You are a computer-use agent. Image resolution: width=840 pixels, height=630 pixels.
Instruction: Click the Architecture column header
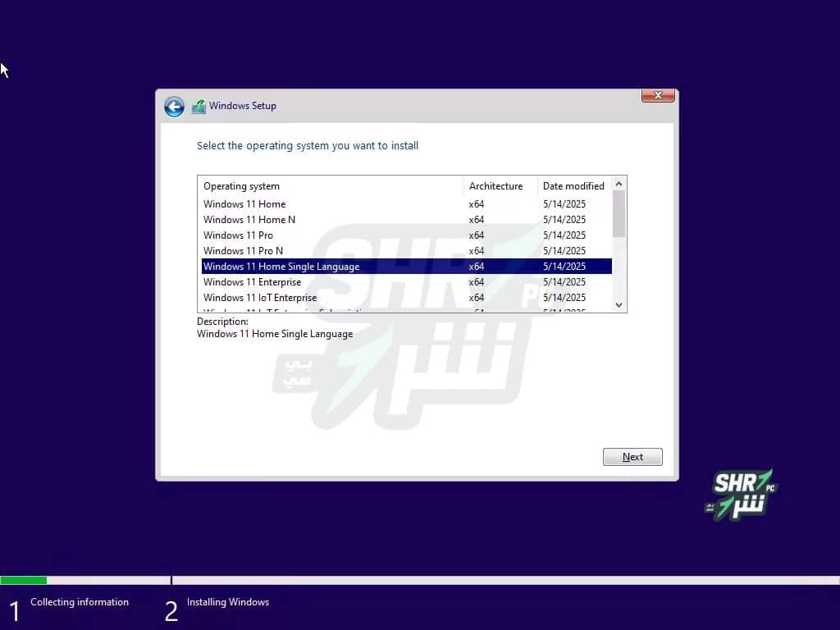tap(500, 186)
